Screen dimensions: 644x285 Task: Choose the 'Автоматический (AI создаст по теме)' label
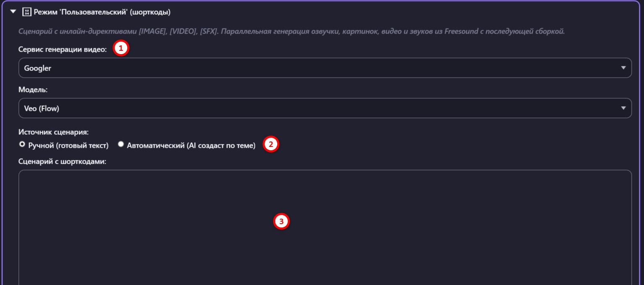(191, 146)
